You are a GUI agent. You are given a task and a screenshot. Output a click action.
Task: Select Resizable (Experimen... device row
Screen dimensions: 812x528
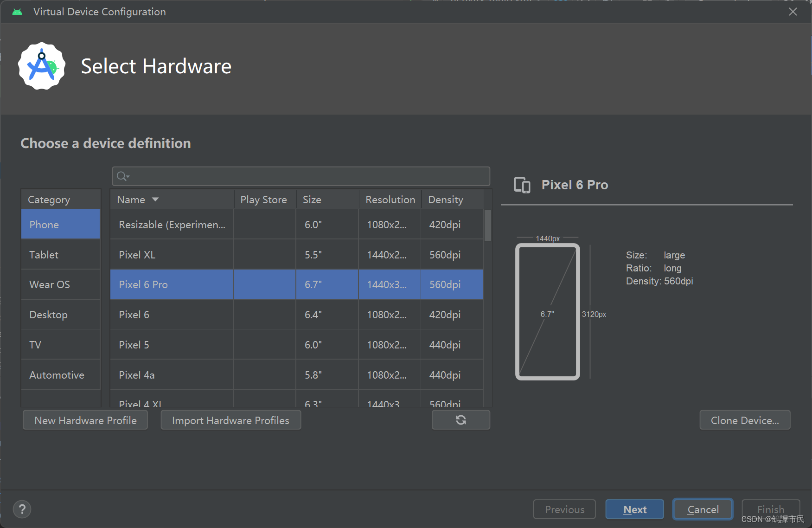[297, 225]
